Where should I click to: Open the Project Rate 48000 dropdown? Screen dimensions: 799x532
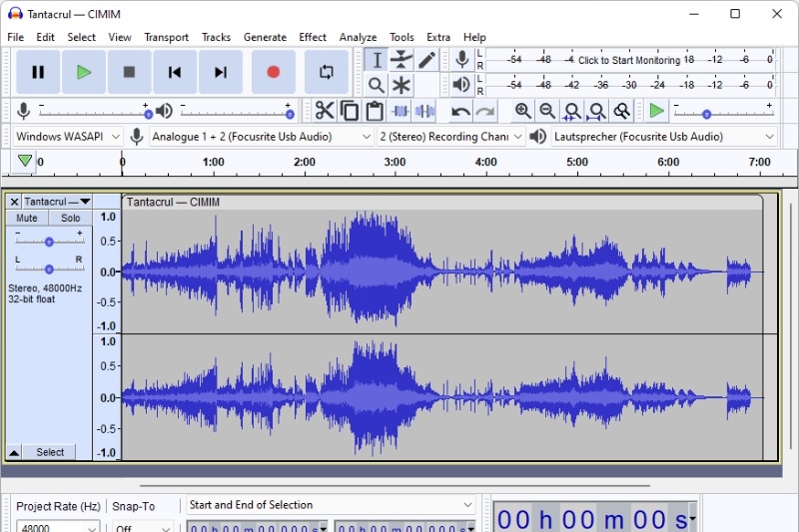(x=58, y=527)
